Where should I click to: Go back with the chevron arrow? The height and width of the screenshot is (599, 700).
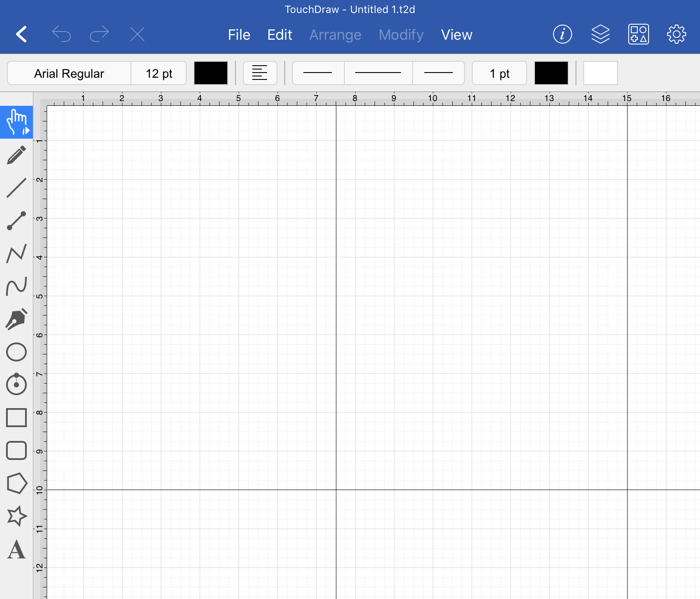22,34
